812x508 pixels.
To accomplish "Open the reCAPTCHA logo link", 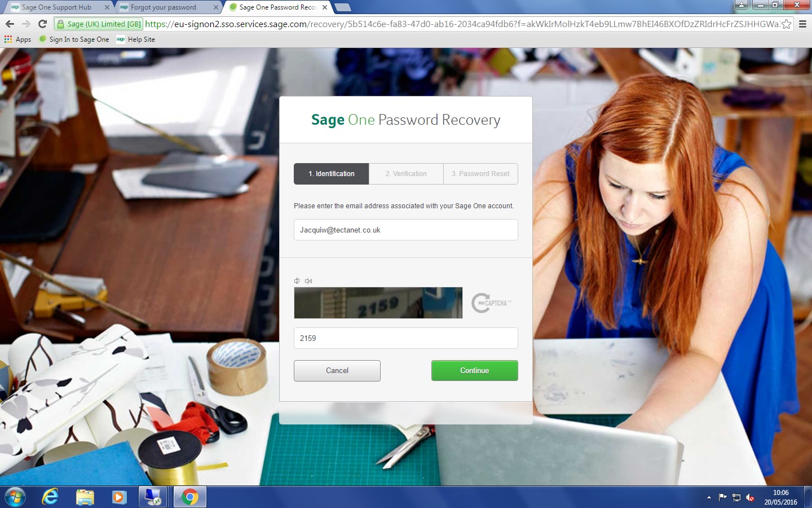I will click(x=491, y=303).
